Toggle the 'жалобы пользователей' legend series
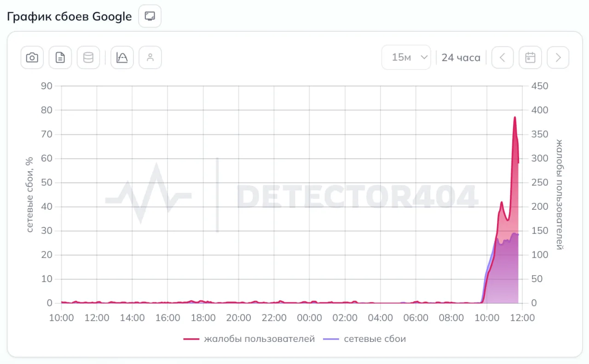The image size is (589, 364). point(260,339)
